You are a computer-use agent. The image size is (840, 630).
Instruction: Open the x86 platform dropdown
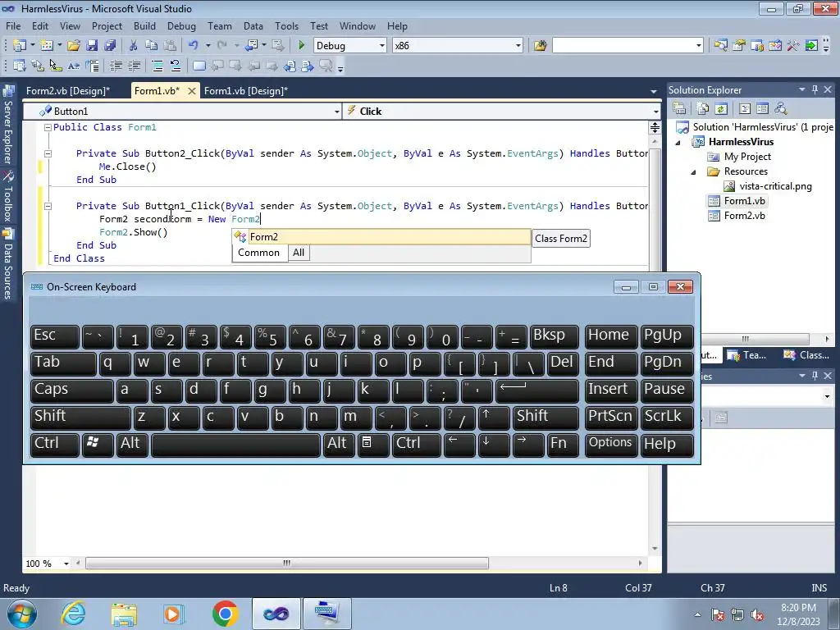click(x=518, y=46)
